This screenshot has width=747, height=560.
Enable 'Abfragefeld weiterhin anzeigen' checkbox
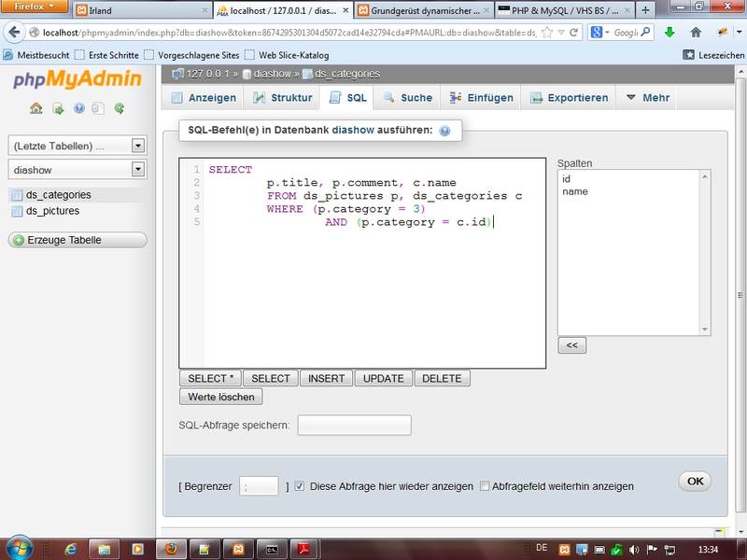click(x=485, y=486)
